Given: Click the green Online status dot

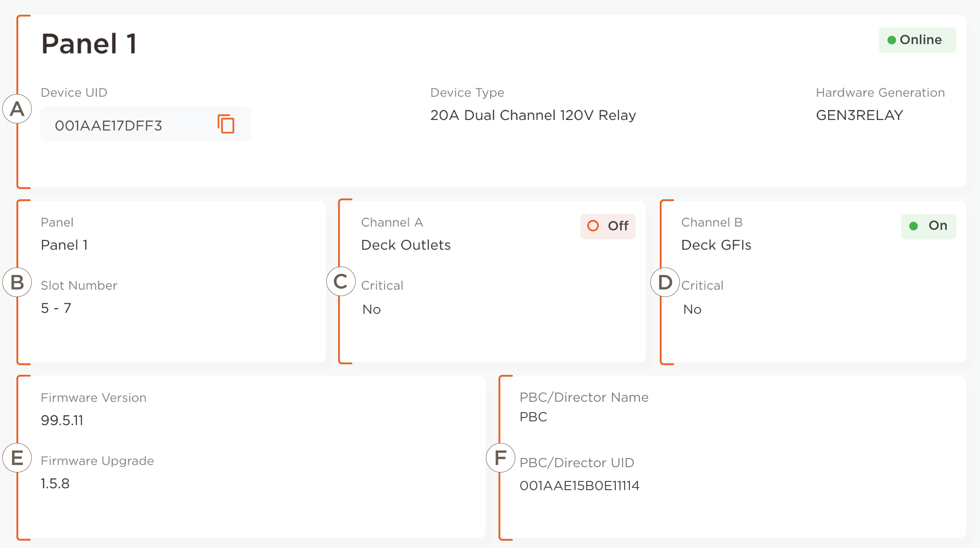Looking at the screenshot, I should pyautogui.click(x=891, y=40).
